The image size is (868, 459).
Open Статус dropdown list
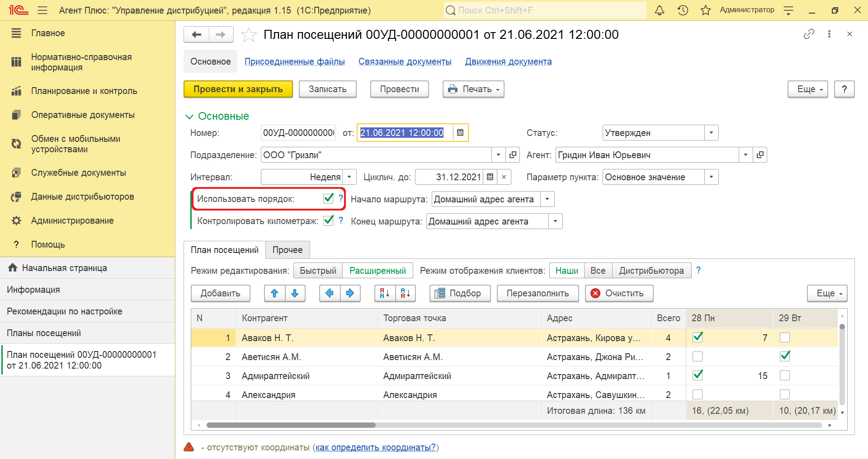pos(711,133)
